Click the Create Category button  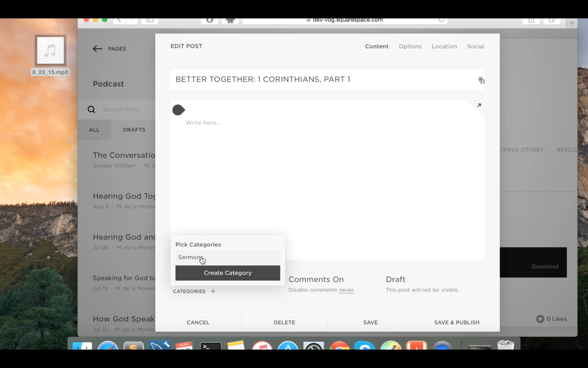[227, 273]
